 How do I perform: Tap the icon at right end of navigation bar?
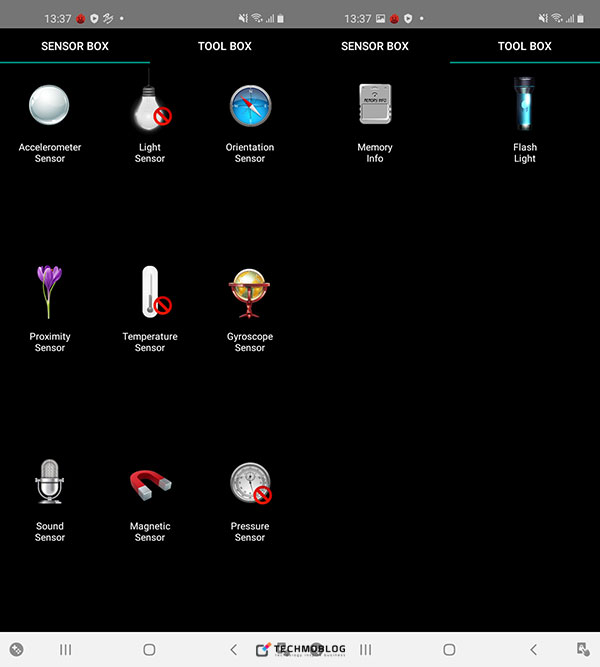583,650
